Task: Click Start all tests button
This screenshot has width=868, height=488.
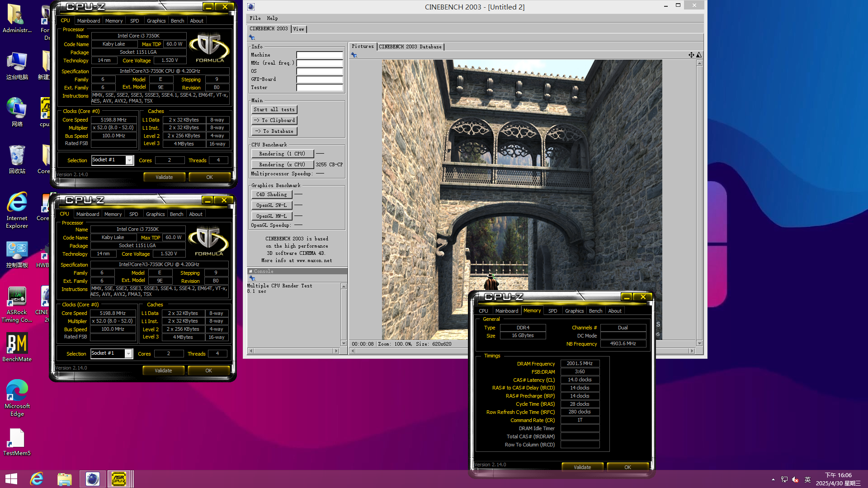Action: point(274,109)
